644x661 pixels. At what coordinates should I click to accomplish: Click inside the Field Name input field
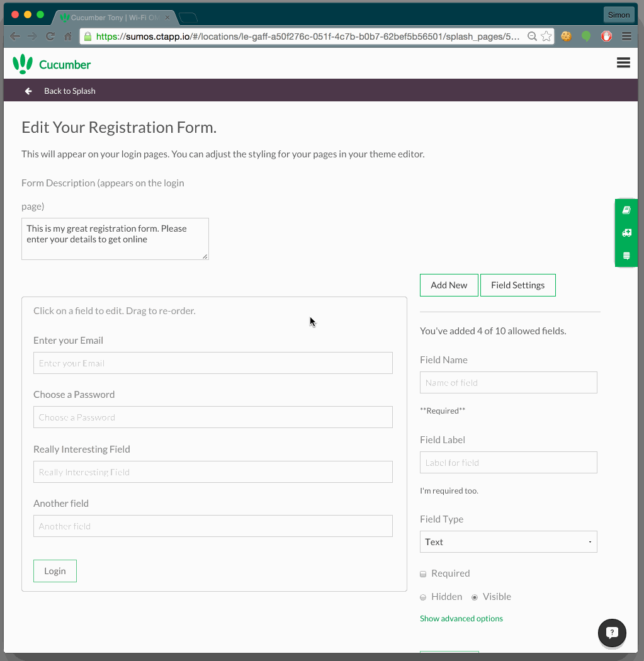pyautogui.click(x=508, y=382)
